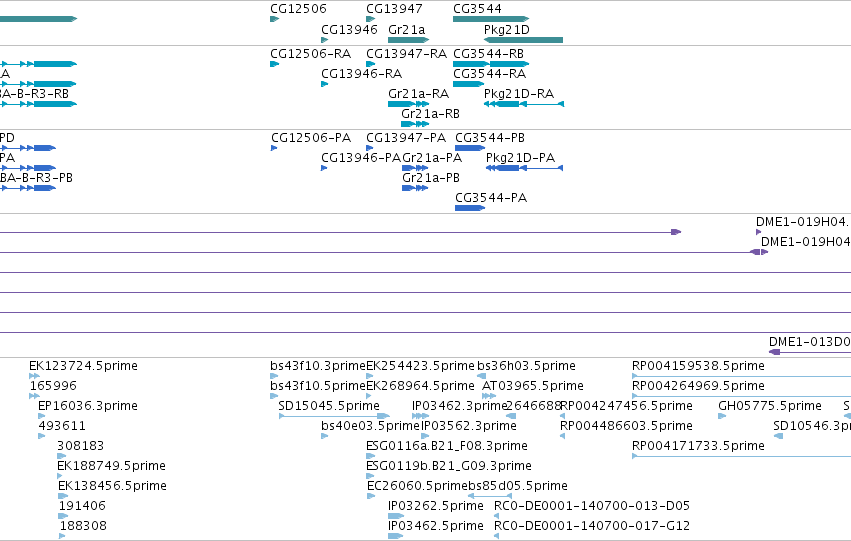Select the 188308 feature
Screen dimensions: 851x541
(x=84, y=526)
